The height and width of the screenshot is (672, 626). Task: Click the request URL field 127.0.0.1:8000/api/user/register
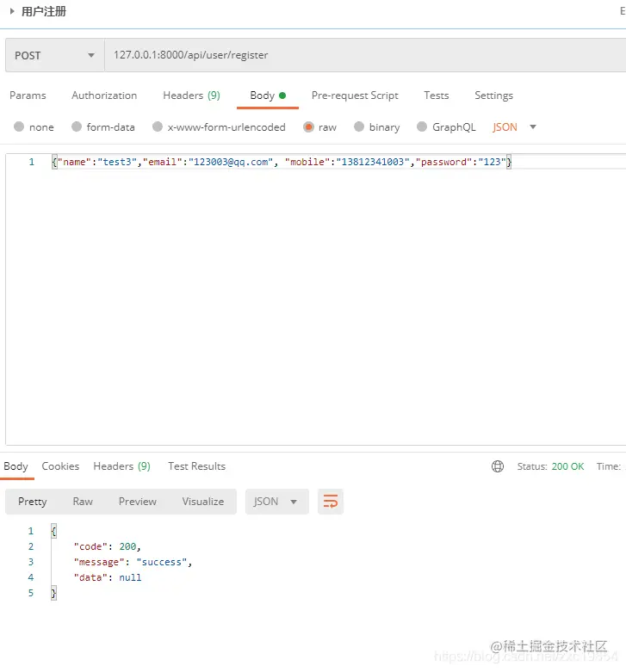365,55
